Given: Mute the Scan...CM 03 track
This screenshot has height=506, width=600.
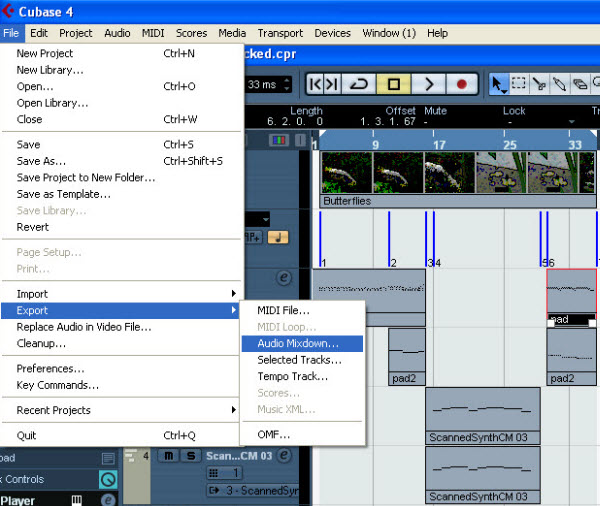Looking at the screenshot, I should click(168, 455).
